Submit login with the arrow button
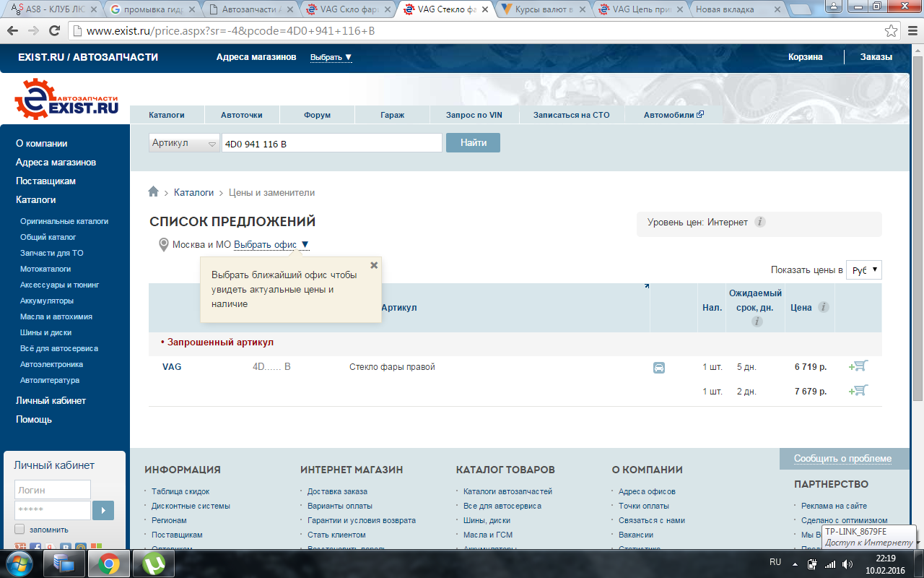Image resolution: width=924 pixels, height=578 pixels. [103, 510]
